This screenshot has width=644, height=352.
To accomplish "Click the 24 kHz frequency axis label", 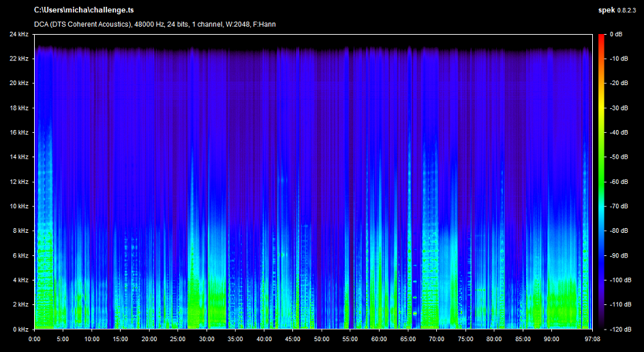I will click(18, 34).
